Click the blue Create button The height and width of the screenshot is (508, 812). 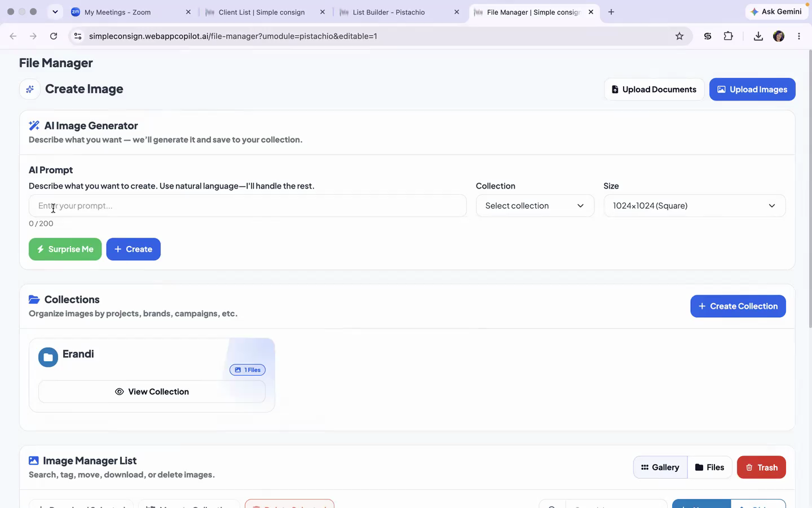[x=134, y=249]
